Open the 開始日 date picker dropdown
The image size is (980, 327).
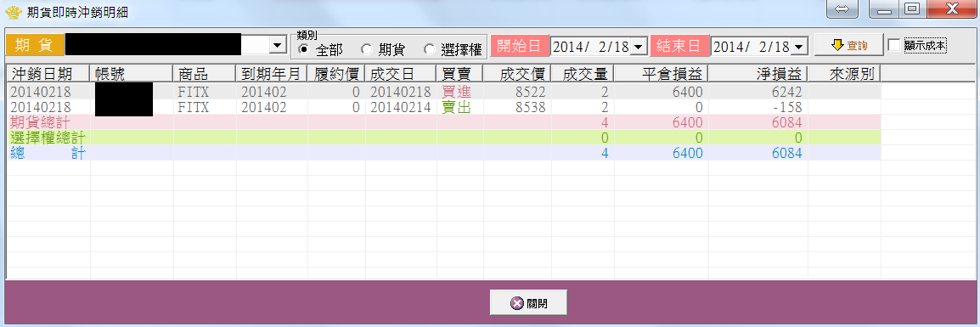pos(638,46)
